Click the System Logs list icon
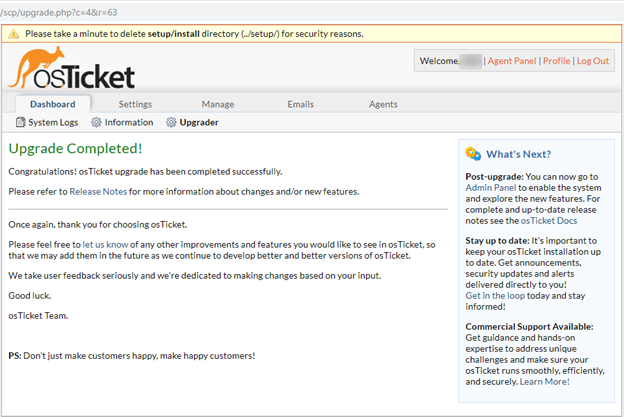The height and width of the screenshot is (417, 624). coord(20,123)
